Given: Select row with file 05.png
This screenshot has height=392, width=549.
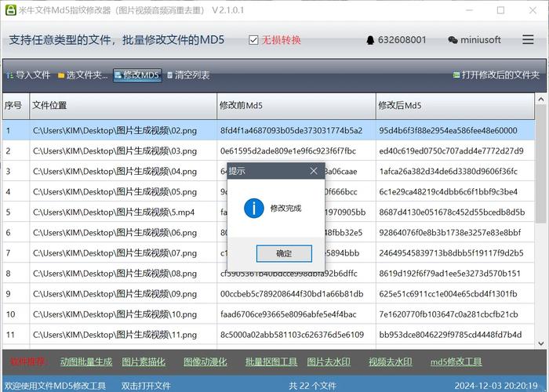Looking at the screenshot, I should (x=268, y=192).
